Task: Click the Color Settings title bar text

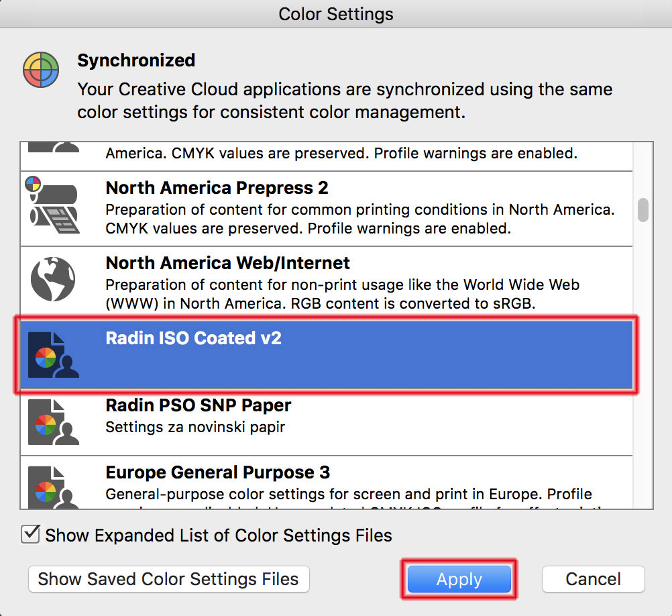Action: (336, 14)
